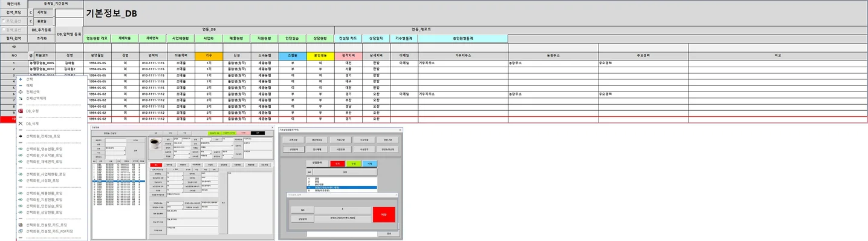Select the 선택 entry in the context menu

click(x=30, y=79)
